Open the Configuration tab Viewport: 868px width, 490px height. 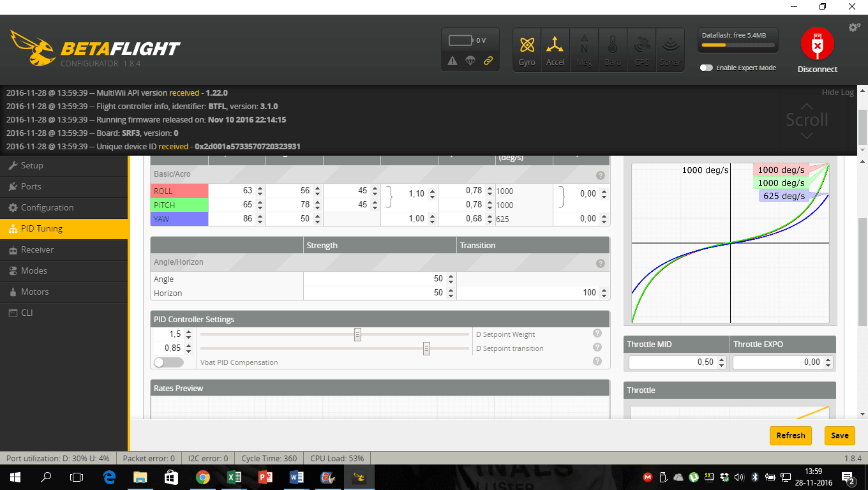tap(64, 207)
